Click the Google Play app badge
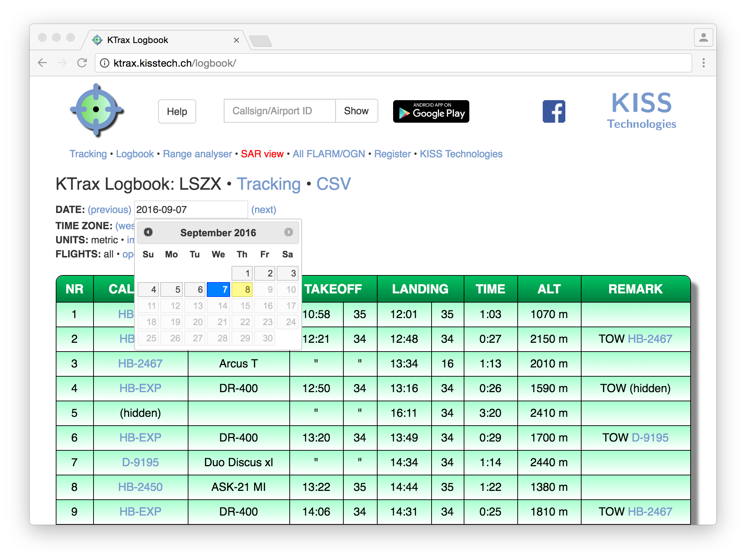746x560 pixels. 431,111
